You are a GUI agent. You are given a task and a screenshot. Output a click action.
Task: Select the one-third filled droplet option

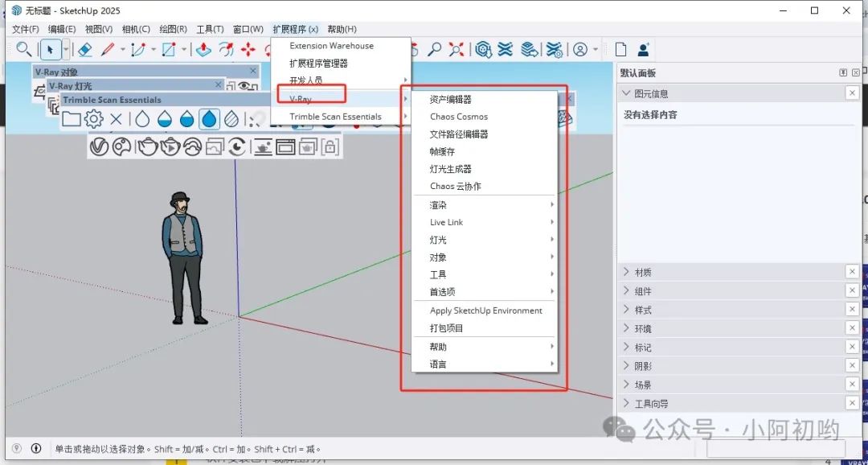click(165, 118)
